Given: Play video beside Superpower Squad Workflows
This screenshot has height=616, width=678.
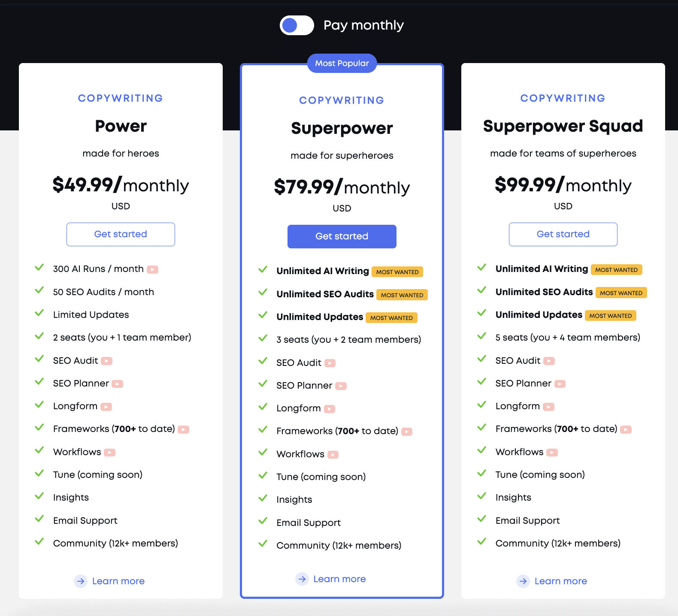Looking at the screenshot, I should 552,453.
